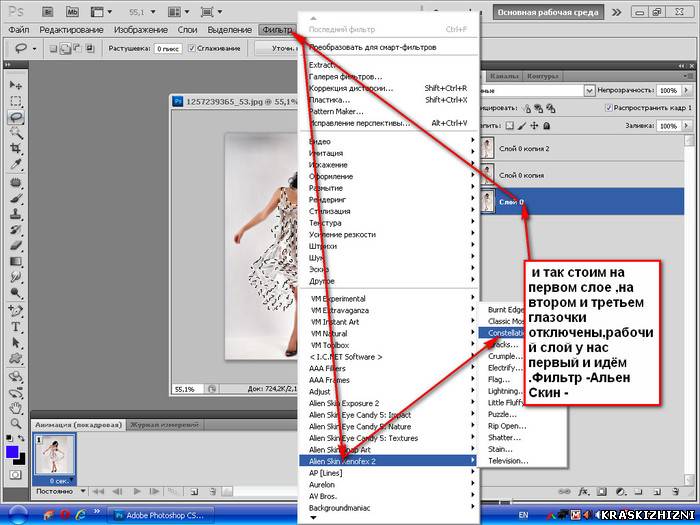Select the Move tool
Viewport: 700px width, 525px height.
coord(16,85)
